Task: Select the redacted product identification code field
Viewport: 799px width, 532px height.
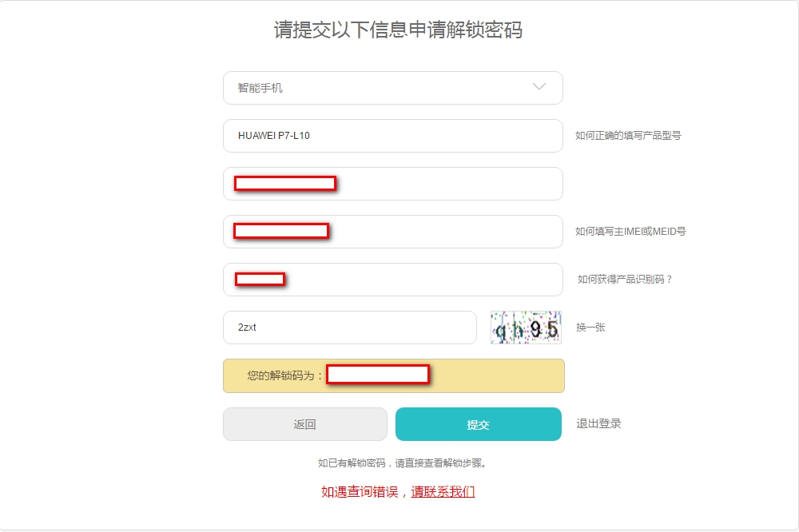Action: point(393,280)
